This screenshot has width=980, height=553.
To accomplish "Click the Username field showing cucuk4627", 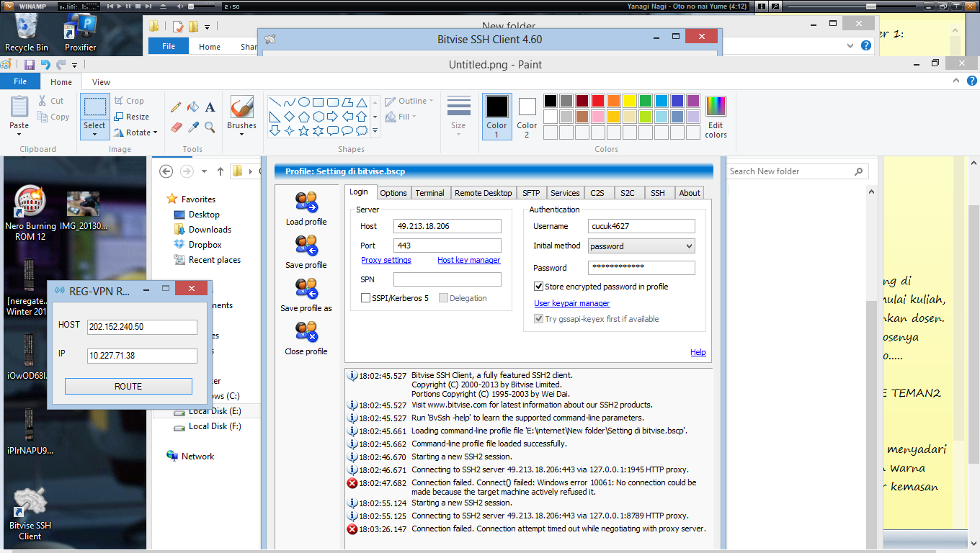I will pyautogui.click(x=641, y=226).
